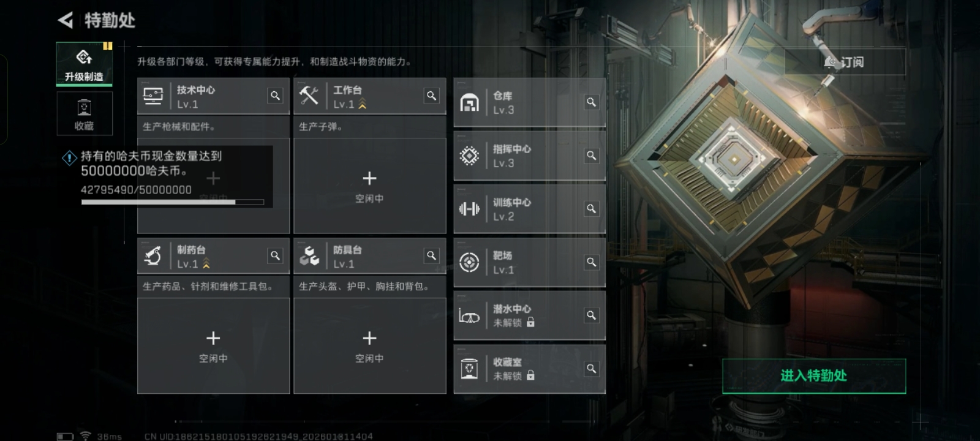Add production in idle 制药台 slot
The image size is (980, 441).
coord(213,345)
